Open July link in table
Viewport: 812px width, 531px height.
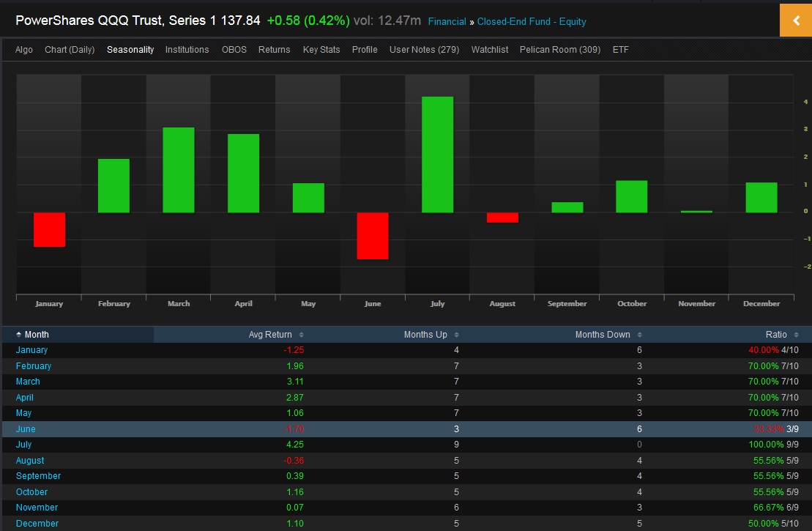click(23, 445)
